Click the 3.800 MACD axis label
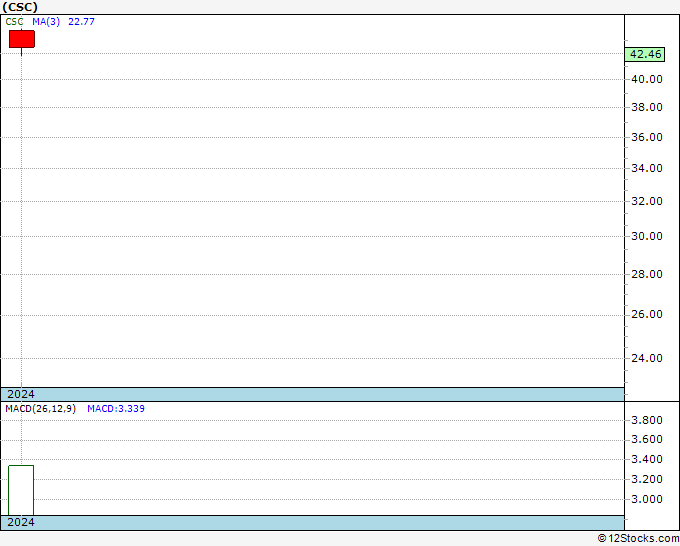 tap(647, 420)
